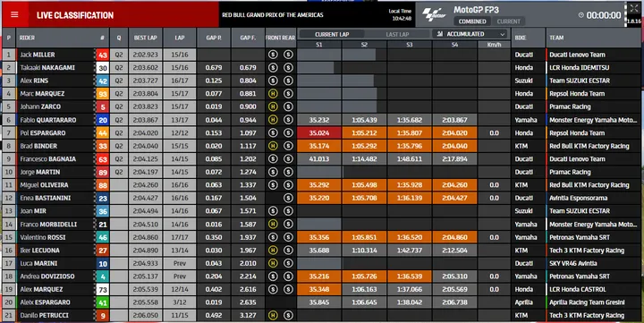Click Andrea Dovizioso's front tyre icon
Screen dimensions: 644x323
tap(273, 276)
